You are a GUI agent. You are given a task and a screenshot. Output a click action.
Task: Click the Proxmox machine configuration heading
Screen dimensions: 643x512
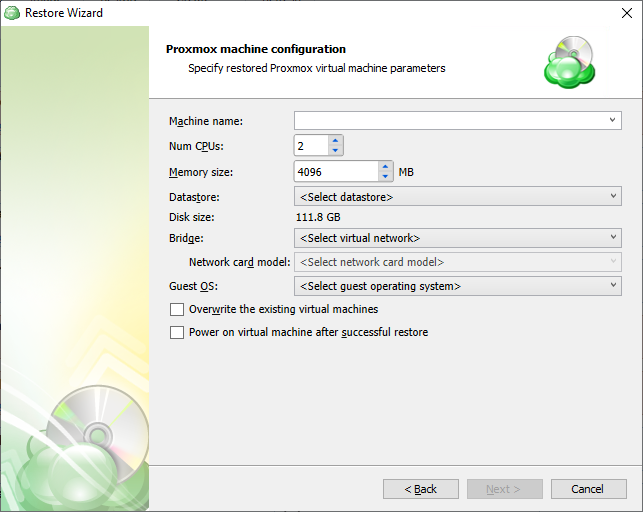(x=256, y=49)
